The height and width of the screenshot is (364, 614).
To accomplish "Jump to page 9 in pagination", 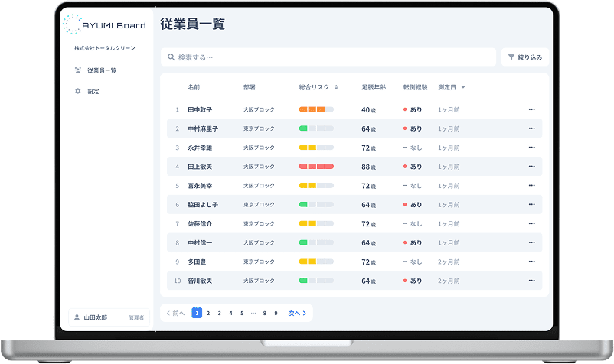I will click(276, 313).
